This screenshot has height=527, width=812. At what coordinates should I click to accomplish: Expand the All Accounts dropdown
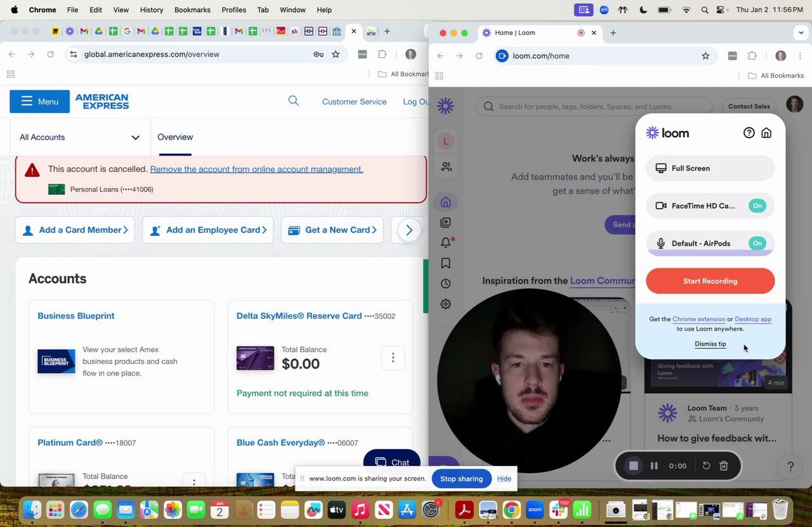point(80,137)
